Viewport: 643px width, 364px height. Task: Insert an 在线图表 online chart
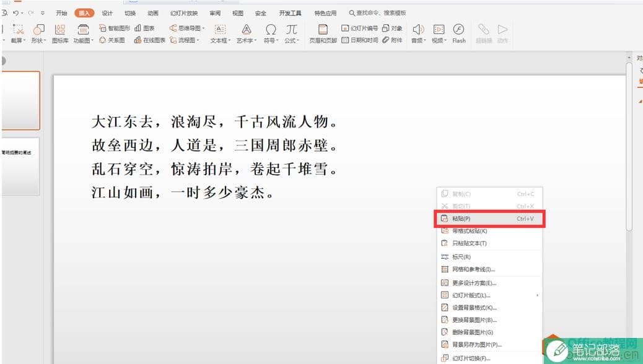150,40
